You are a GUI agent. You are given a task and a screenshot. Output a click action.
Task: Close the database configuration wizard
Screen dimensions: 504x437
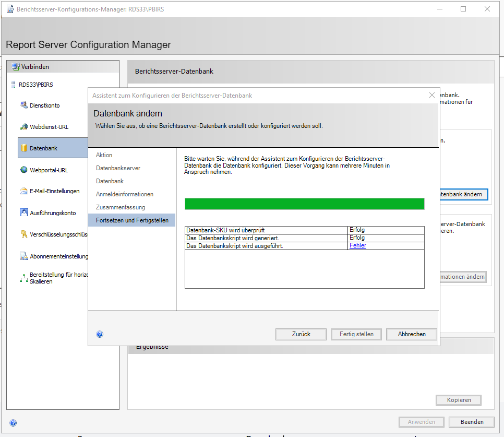click(x=431, y=95)
